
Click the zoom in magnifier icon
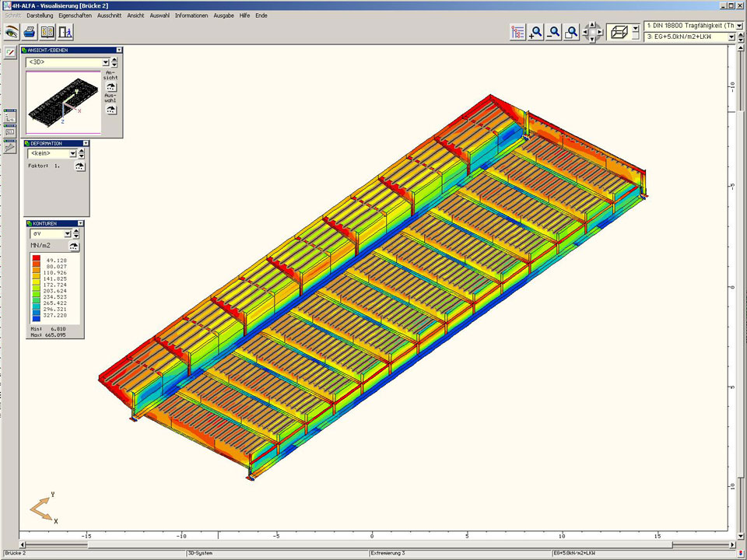(535, 32)
